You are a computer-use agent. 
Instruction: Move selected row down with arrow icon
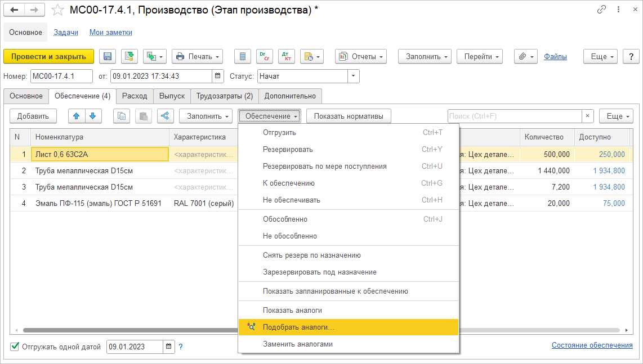(x=92, y=116)
